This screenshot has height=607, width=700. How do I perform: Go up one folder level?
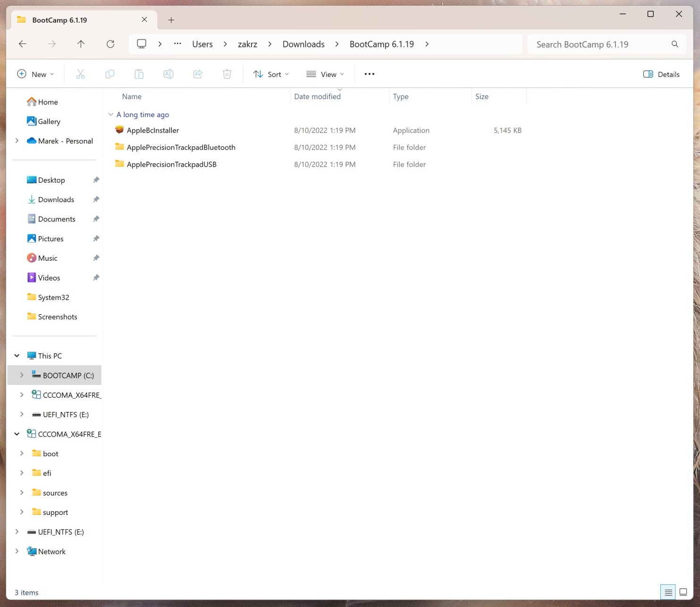pos(81,44)
